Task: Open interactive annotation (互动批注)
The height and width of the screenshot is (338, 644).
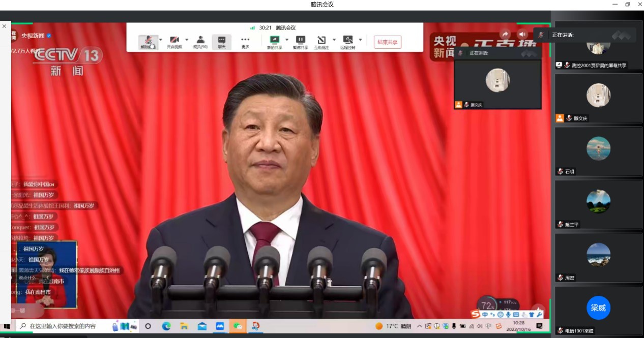Action: pos(321,42)
